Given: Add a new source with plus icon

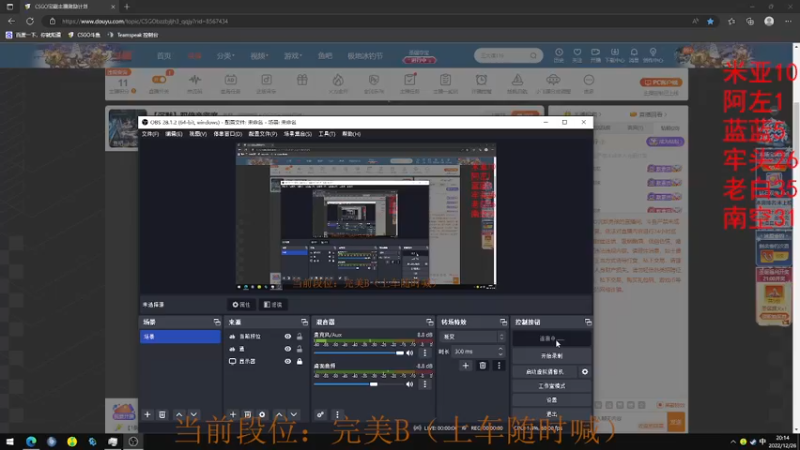Looking at the screenshot, I should 233,414.
